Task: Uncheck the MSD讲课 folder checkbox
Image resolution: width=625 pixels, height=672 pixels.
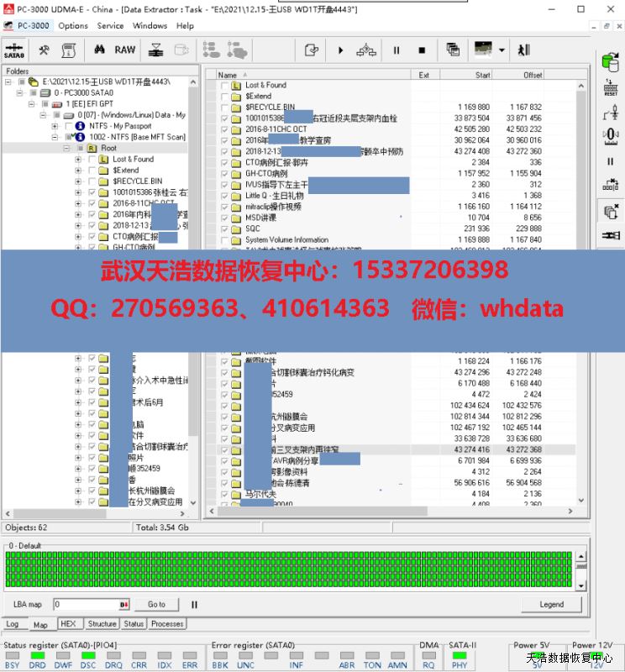Action: (x=224, y=218)
